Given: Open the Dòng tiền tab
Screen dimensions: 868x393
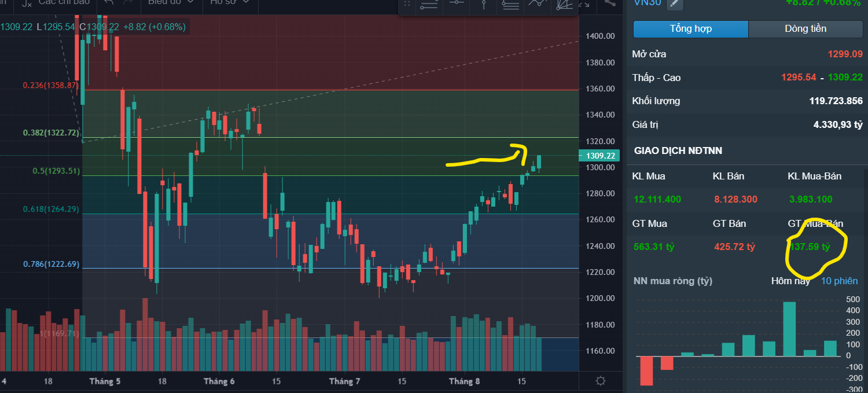Looking at the screenshot, I should [x=806, y=29].
